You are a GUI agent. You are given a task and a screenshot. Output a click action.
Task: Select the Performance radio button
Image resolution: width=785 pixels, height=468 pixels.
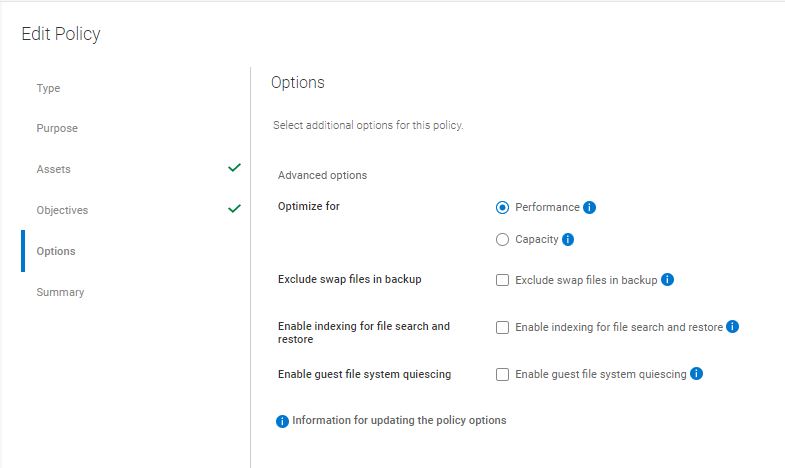tap(503, 208)
